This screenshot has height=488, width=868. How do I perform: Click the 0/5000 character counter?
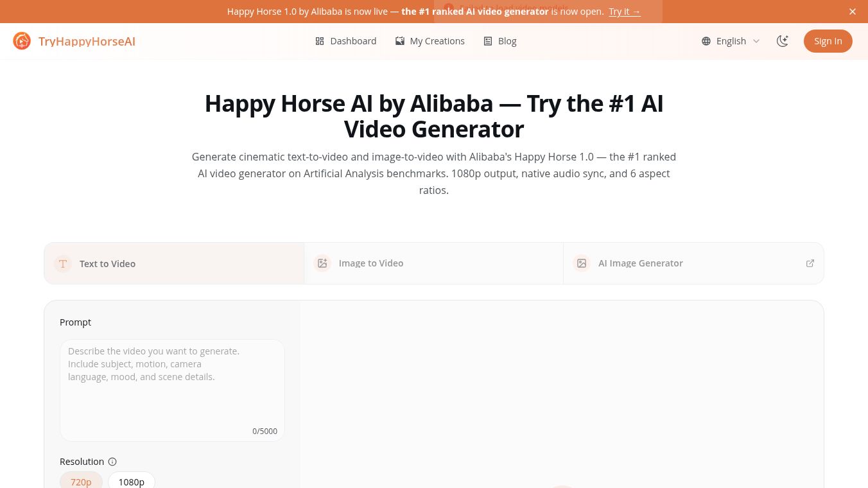265,431
